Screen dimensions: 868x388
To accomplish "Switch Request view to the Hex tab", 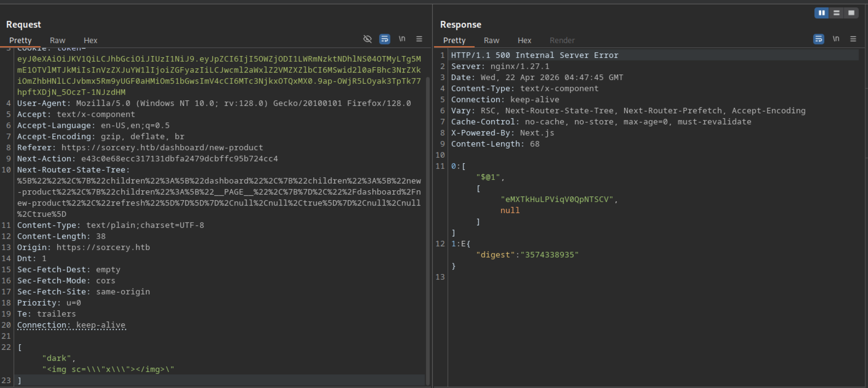I will point(90,40).
